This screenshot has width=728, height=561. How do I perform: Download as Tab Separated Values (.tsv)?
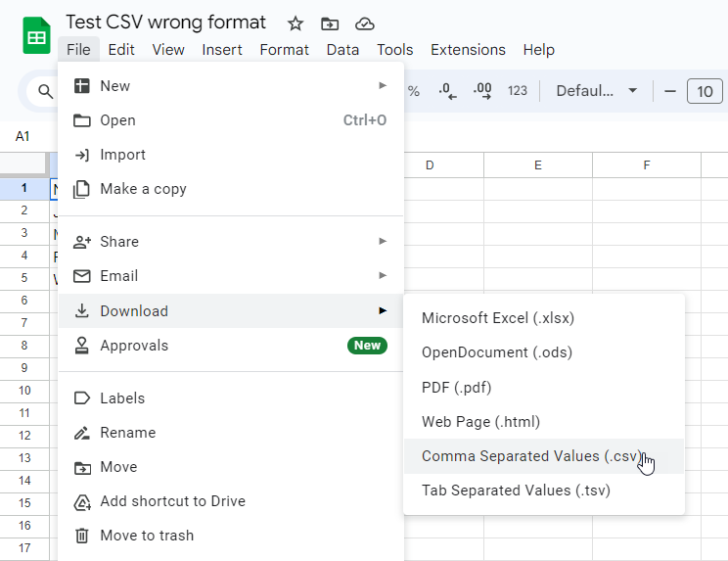pos(544,491)
